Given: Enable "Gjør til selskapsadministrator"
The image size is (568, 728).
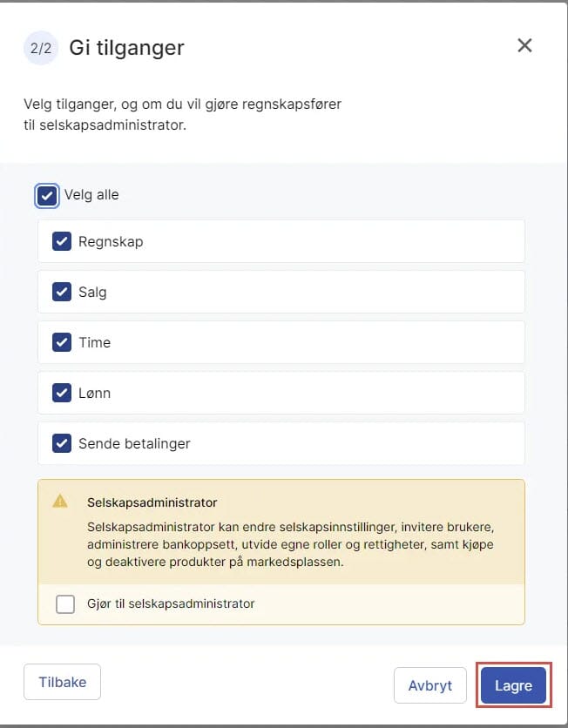Looking at the screenshot, I should pyautogui.click(x=64, y=603).
